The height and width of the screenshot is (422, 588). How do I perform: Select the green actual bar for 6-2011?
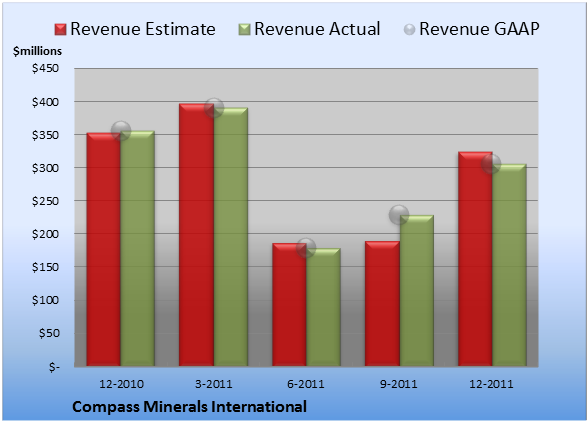coord(323,307)
